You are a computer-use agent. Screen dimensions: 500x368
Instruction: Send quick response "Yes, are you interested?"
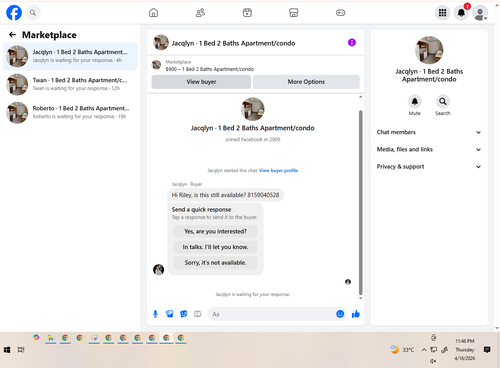(215, 231)
